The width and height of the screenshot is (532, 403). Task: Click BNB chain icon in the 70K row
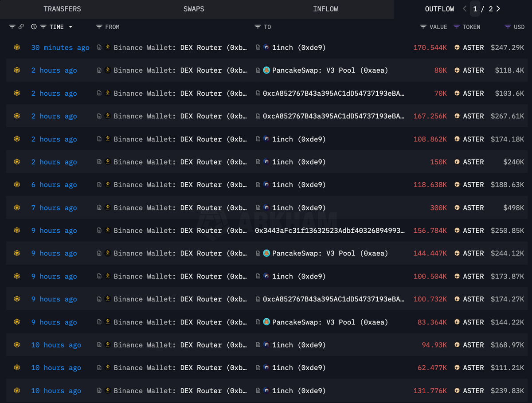[17, 93]
